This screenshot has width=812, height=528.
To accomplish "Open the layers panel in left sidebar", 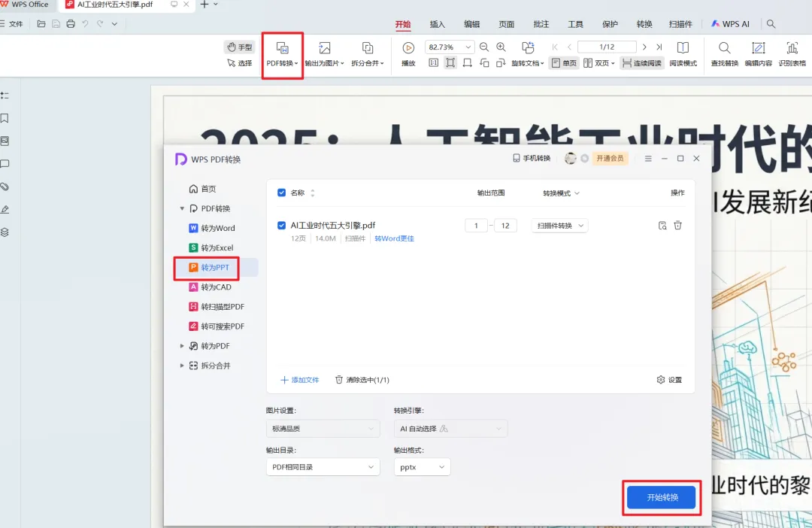I will click(5, 232).
